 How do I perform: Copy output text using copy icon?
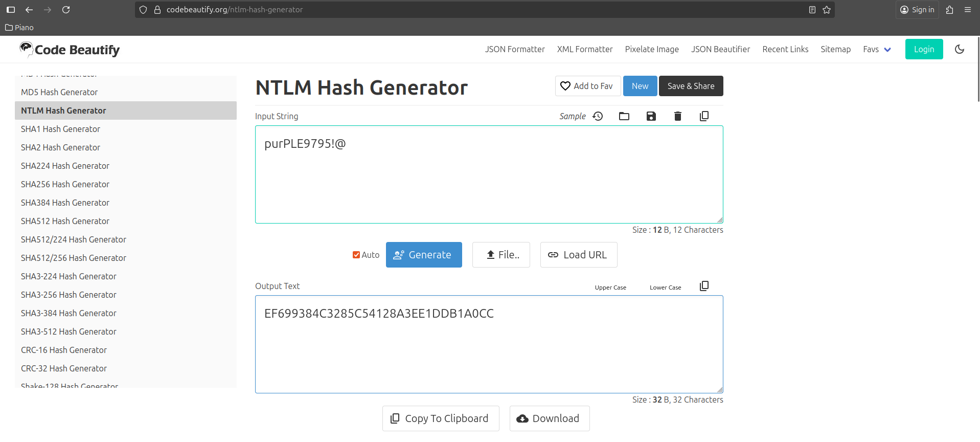(x=704, y=286)
